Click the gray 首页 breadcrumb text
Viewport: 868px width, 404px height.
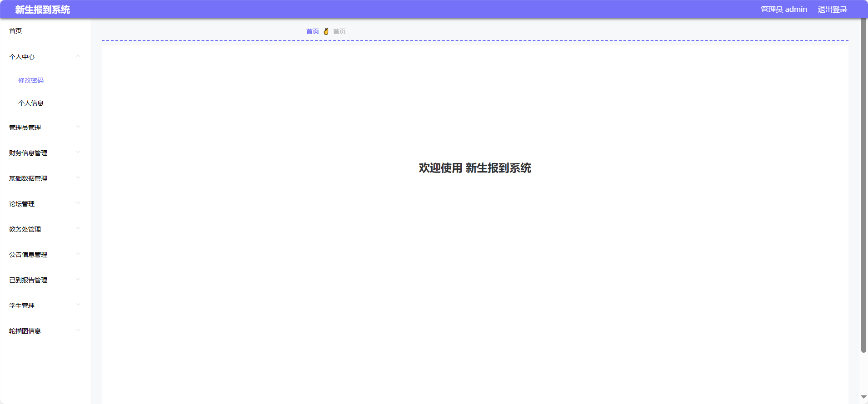click(339, 31)
